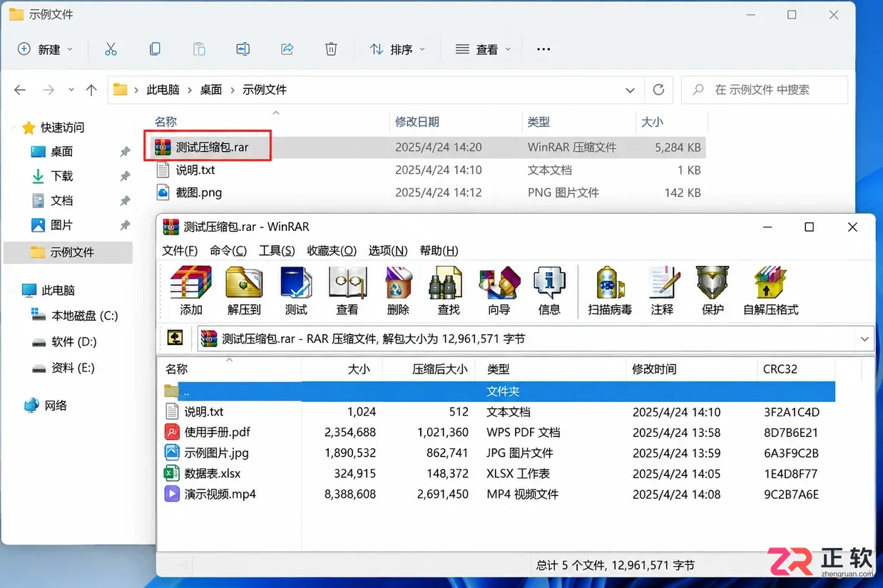Open the 查看 viewer tool in WinRAR
This screenshot has height=588, width=883.
click(347, 290)
